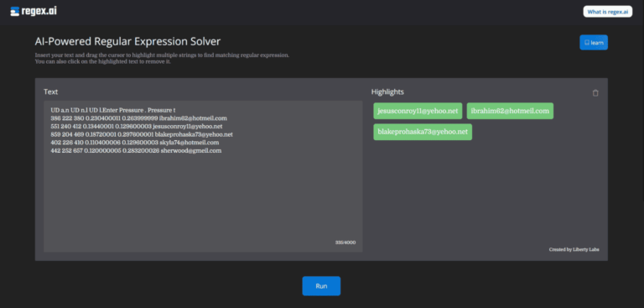Click the first line 'UD a.n UD n.l' text

click(x=113, y=110)
